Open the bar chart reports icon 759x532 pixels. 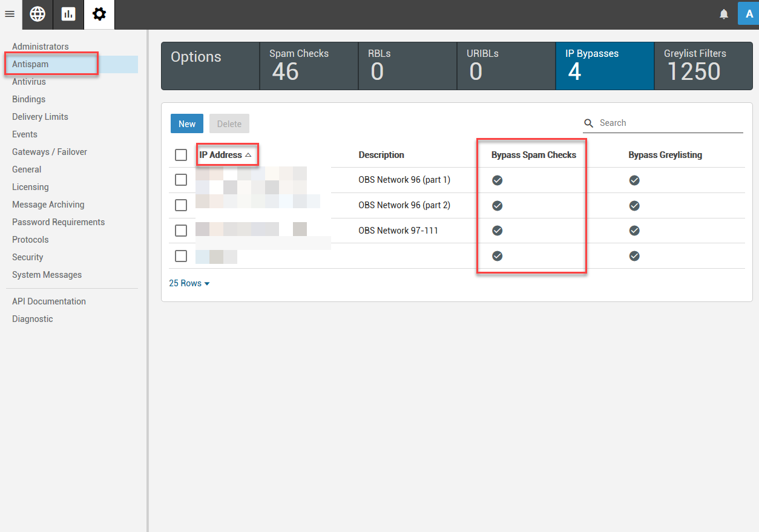pos(68,14)
